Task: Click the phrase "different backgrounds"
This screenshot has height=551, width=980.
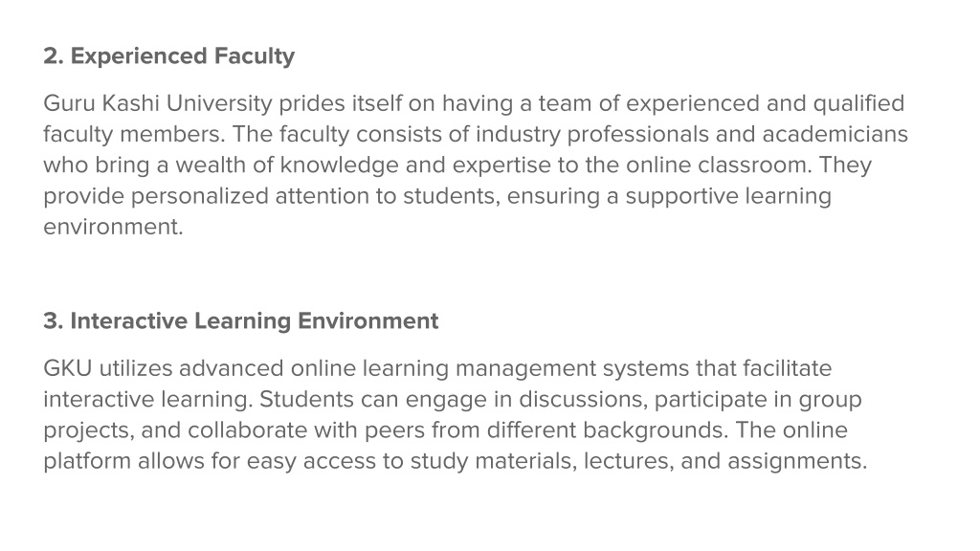Action: pyautogui.click(x=608, y=430)
